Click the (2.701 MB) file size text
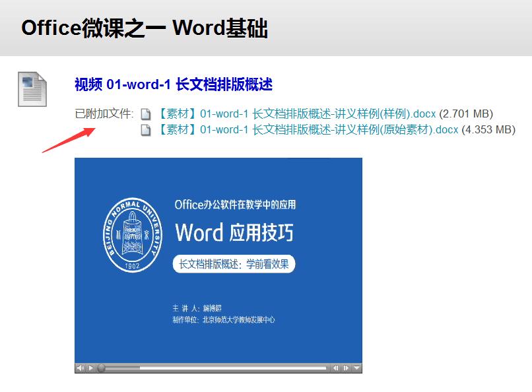The height and width of the screenshot is (392, 532). tap(466, 114)
